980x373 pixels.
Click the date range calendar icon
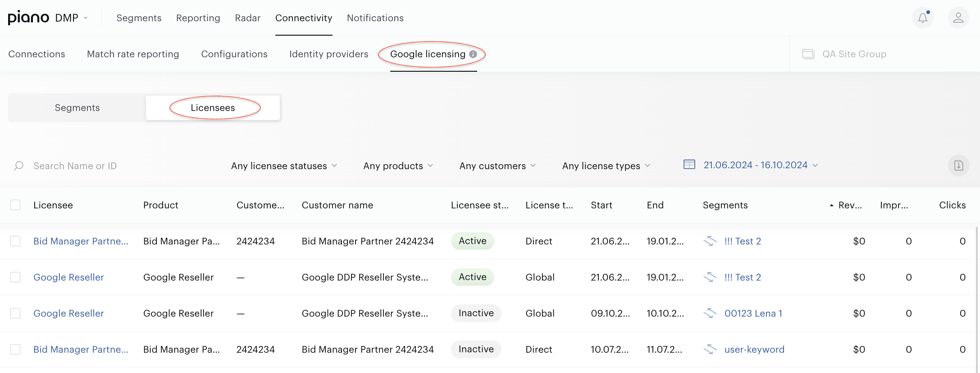689,165
